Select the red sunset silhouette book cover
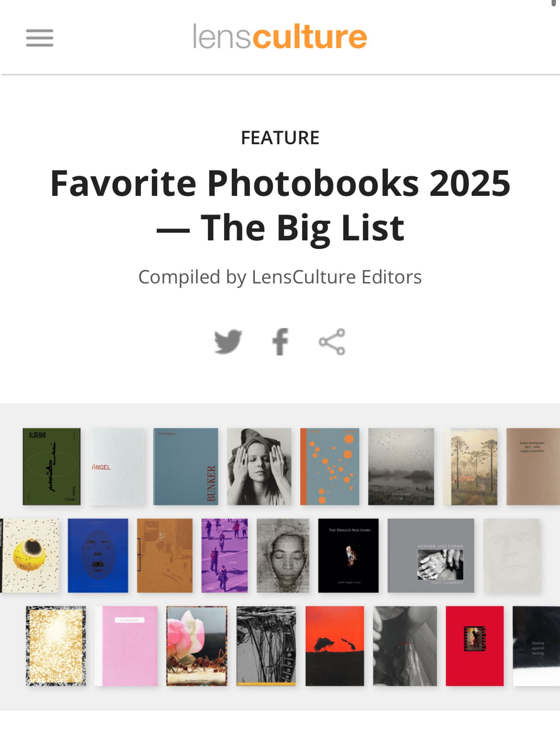Screen dimensions: 560x730 [334, 646]
